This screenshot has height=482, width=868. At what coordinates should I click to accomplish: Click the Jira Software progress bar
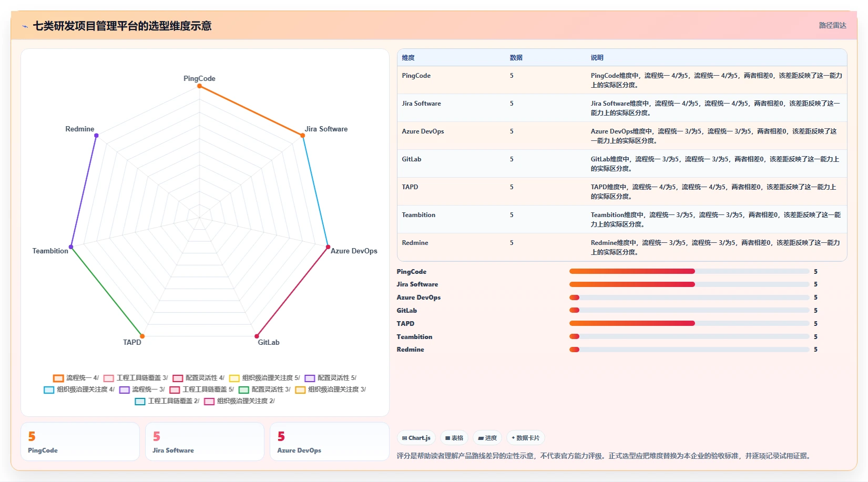pyautogui.click(x=689, y=284)
